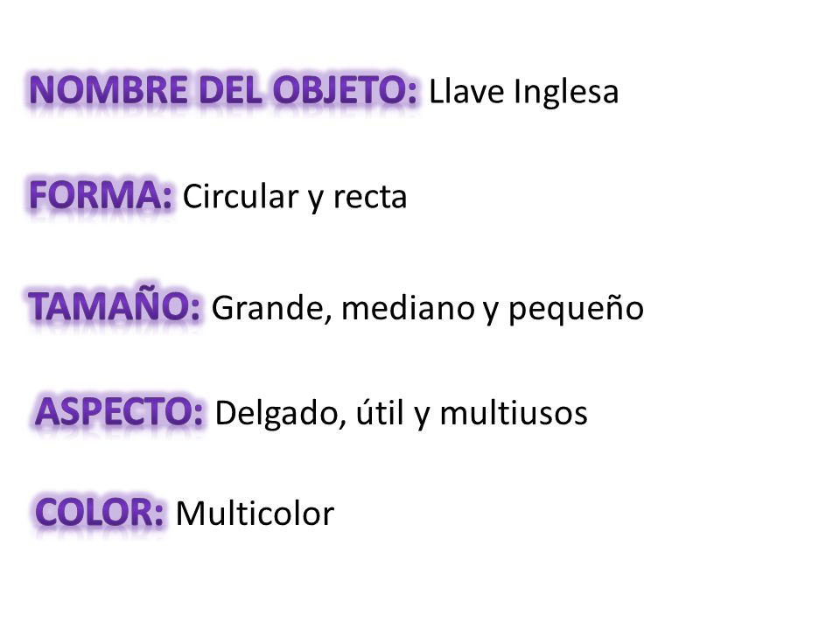Screen dimensions: 840x630
Task: Click the purple OBJETO: heading word
Action: pos(345,90)
